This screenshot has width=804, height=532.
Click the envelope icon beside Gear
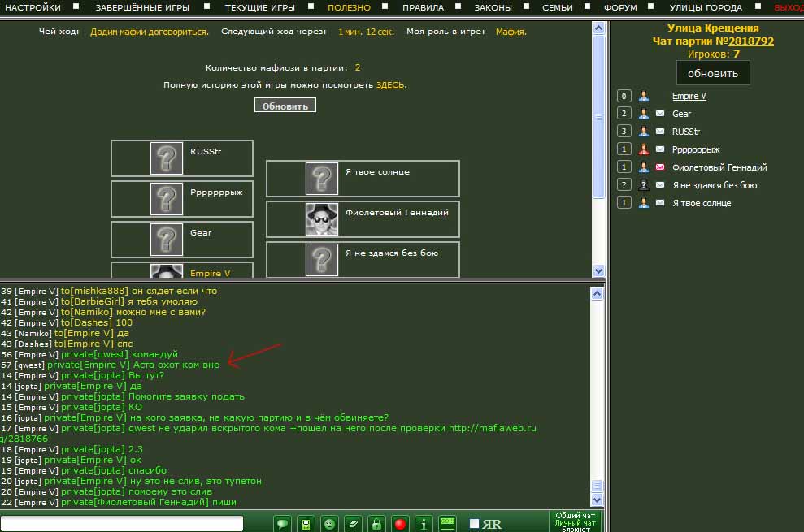click(x=660, y=114)
